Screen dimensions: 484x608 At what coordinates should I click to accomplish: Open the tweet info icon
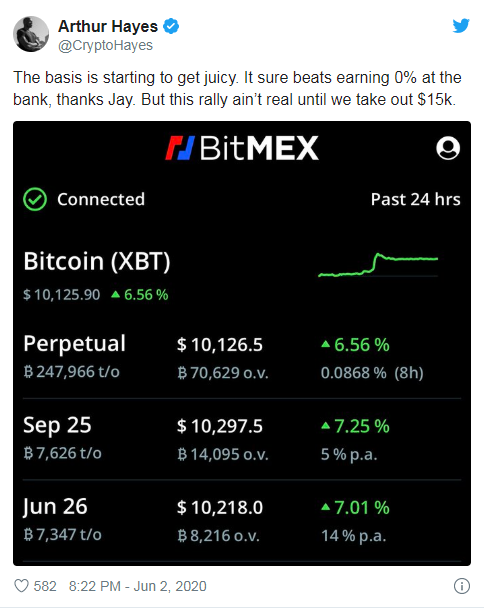tap(462, 586)
